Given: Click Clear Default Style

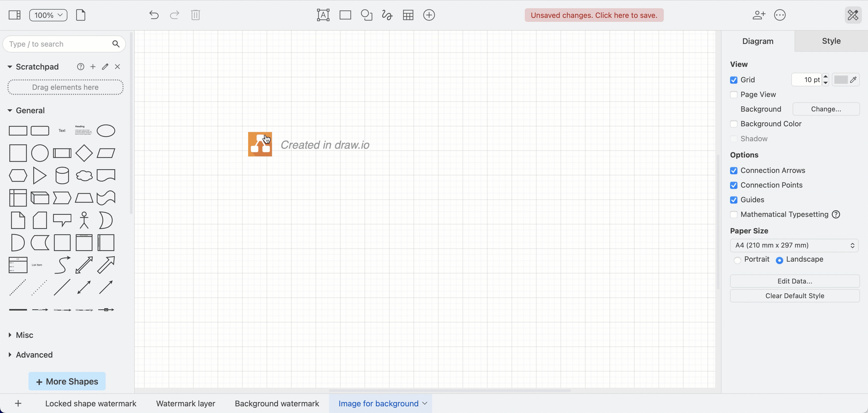Looking at the screenshot, I should point(795,296).
